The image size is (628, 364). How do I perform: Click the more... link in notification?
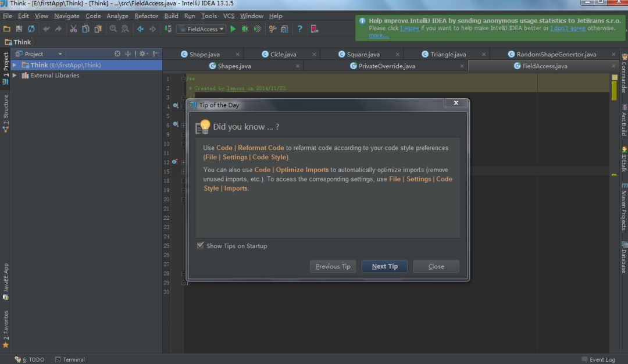379,35
